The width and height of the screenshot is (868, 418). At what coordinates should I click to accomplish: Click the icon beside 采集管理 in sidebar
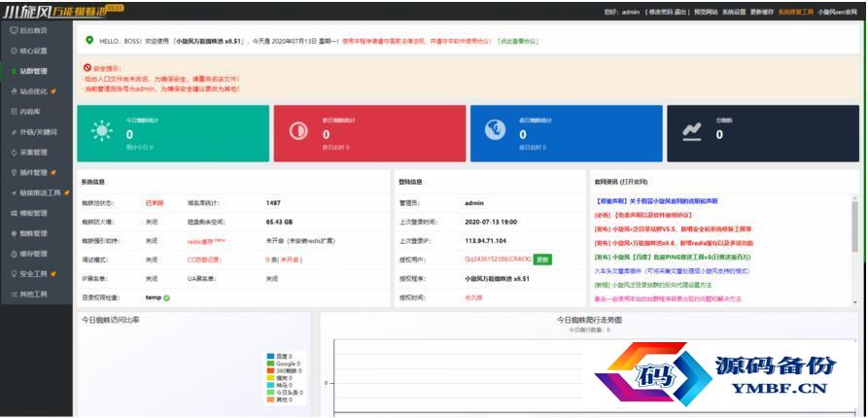pos(14,153)
